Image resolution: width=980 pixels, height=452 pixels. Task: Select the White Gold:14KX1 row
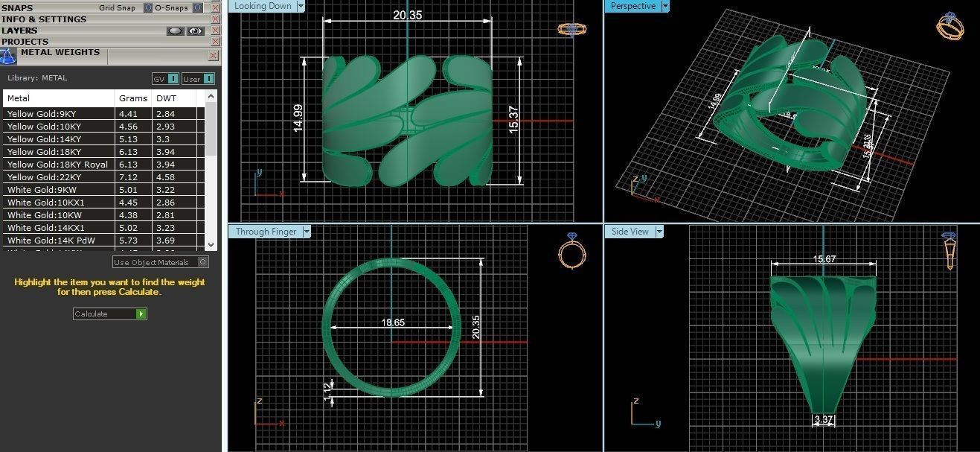[x=104, y=228]
